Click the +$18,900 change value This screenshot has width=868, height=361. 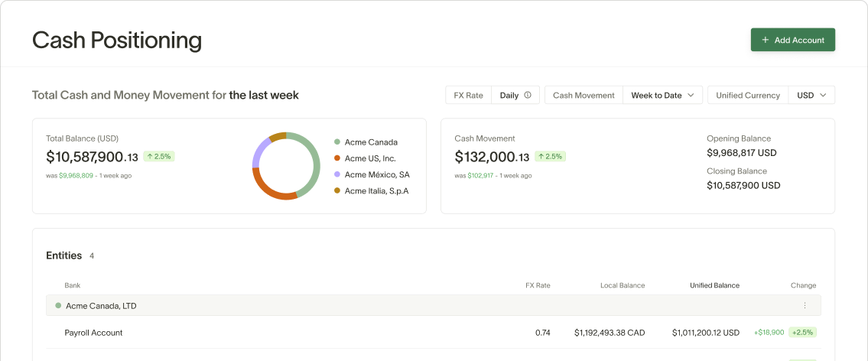769,333
